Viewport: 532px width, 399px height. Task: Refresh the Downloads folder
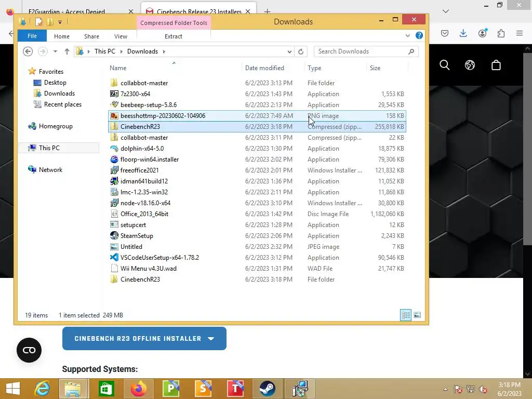301,51
